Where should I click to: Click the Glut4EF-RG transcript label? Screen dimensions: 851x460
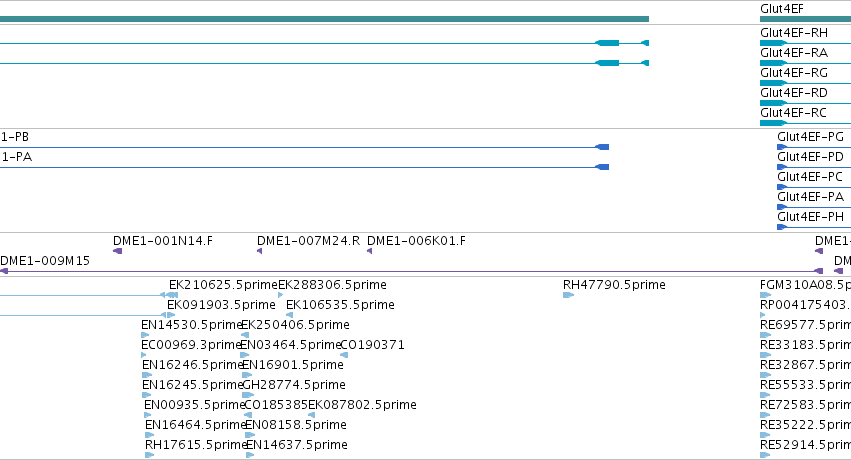[794, 73]
